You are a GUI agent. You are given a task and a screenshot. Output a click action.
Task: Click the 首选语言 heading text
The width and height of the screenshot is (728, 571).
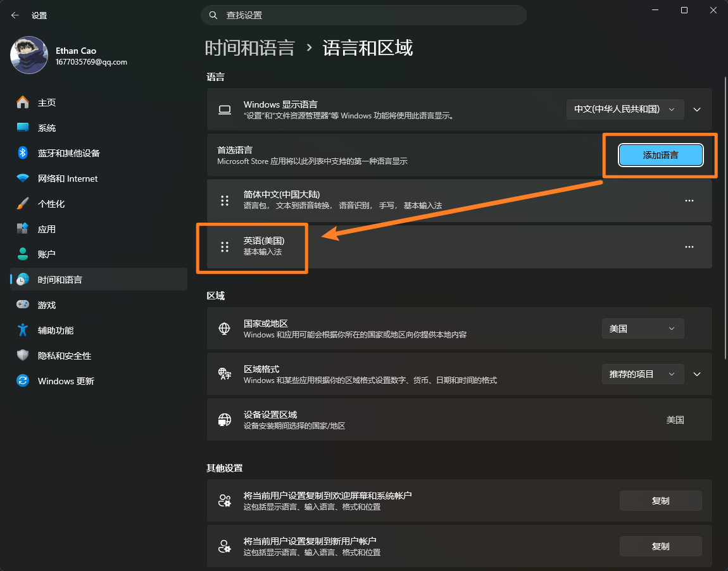click(235, 150)
